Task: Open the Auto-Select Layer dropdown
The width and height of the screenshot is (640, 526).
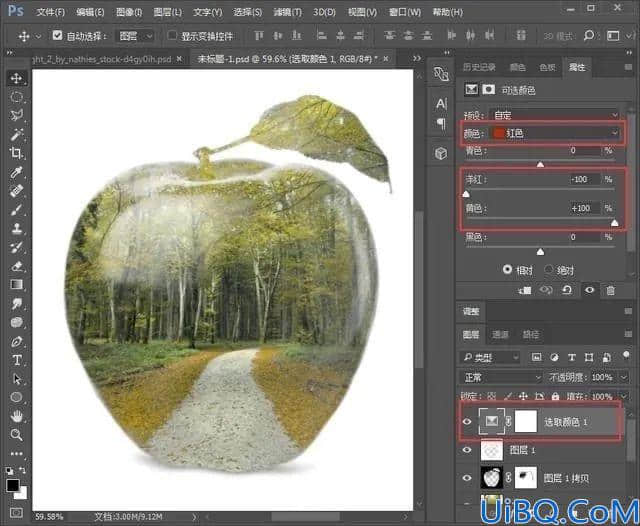Action: (x=136, y=36)
